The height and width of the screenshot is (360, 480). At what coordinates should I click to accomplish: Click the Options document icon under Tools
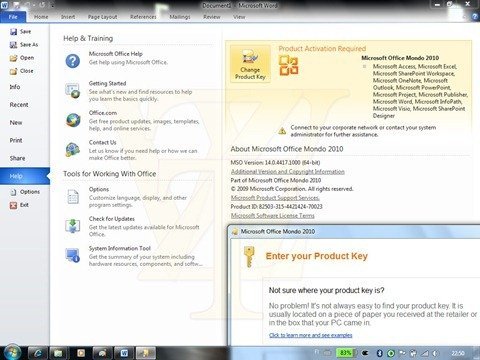[73, 197]
